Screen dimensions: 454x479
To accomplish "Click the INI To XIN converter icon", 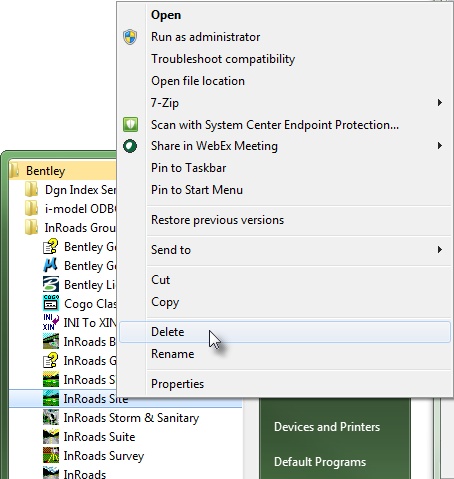I will coord(51,322).
